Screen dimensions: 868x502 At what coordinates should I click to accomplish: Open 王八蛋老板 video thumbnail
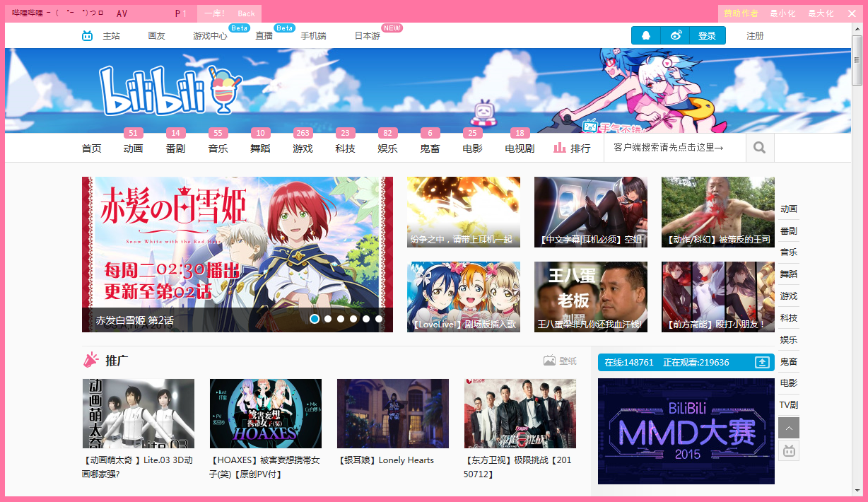click(x=591, y=297)
